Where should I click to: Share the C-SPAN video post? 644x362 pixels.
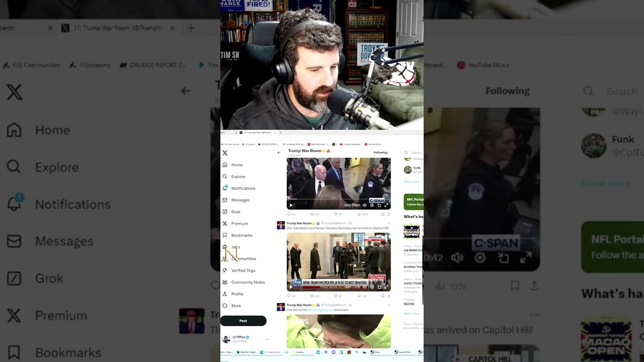coord(388,214)
